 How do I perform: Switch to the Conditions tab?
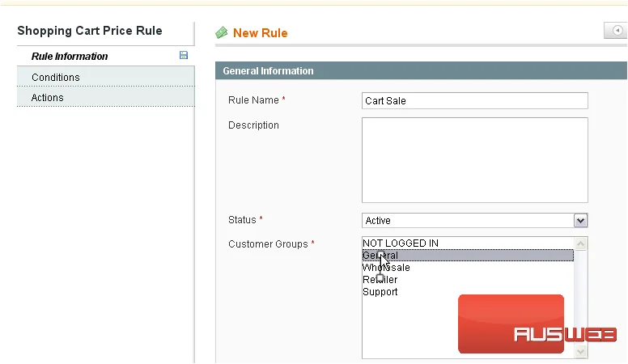pos(106,77)
